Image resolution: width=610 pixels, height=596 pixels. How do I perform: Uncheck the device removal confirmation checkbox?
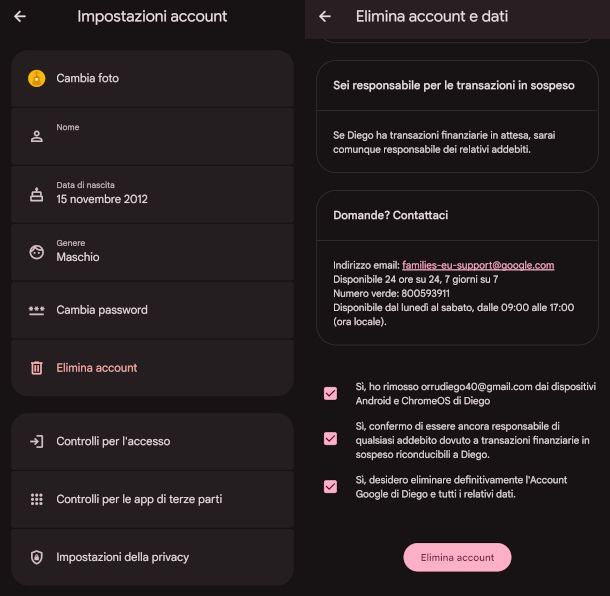330,393
